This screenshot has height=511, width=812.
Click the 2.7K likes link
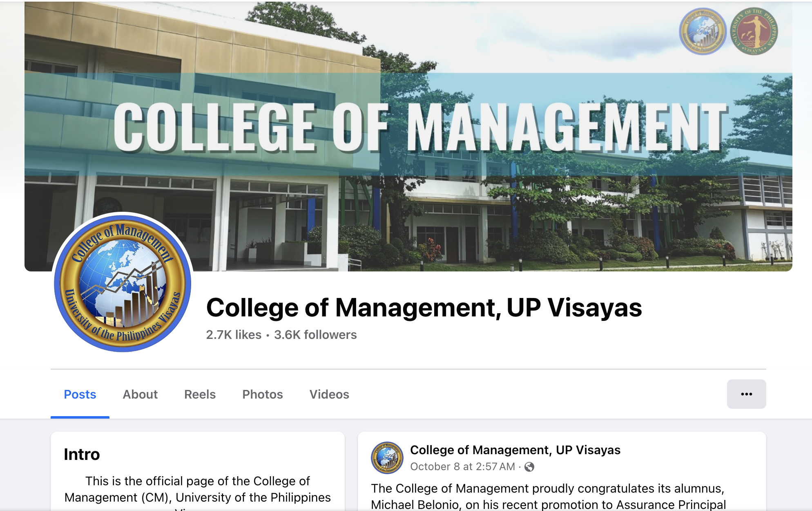point(234,335)
